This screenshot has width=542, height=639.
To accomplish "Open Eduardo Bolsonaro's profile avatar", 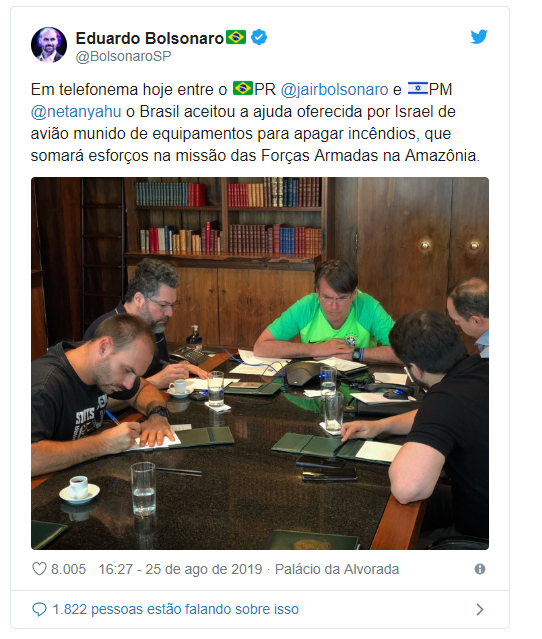I will 49,45.
